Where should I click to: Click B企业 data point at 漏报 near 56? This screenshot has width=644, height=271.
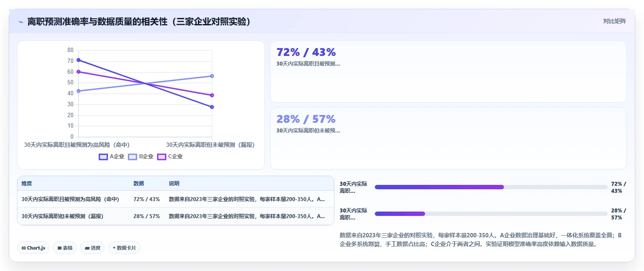click(212, 76)
